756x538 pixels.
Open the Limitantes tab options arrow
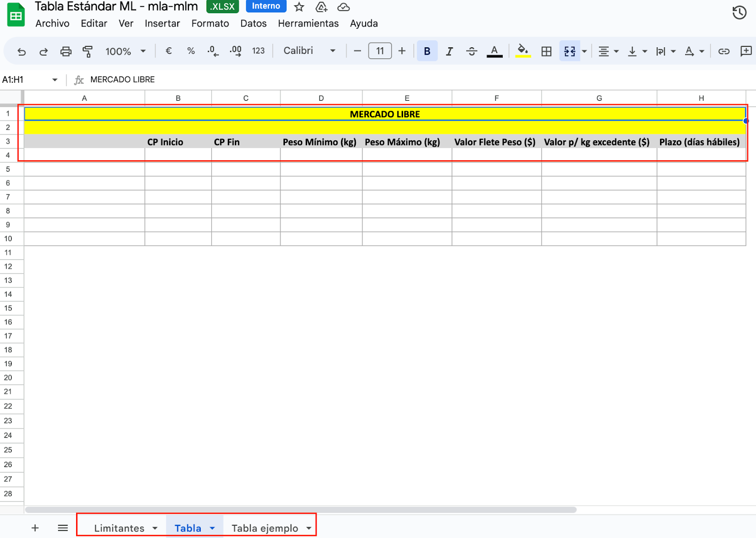155,528
